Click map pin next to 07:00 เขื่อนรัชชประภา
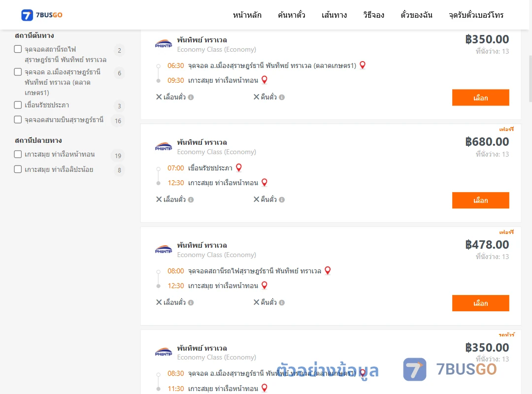Screen dimensions: 532x394 [239, 167]
